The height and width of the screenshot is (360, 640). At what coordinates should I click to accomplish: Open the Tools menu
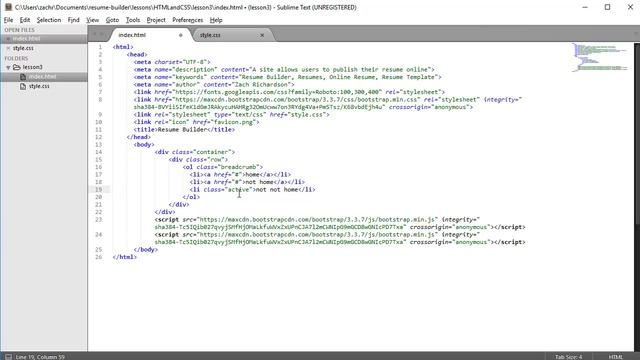click(x=133, y=20)
